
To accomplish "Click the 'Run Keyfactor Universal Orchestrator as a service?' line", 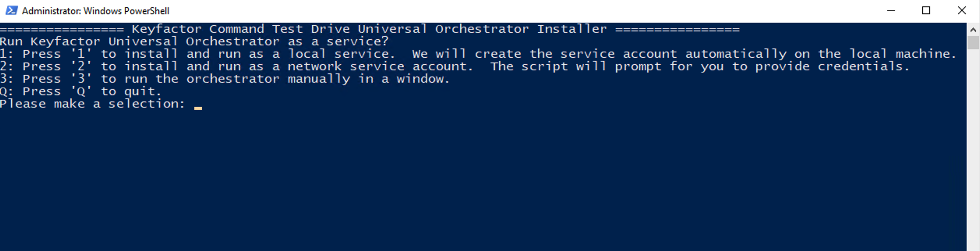I will [x=194, y=42].
